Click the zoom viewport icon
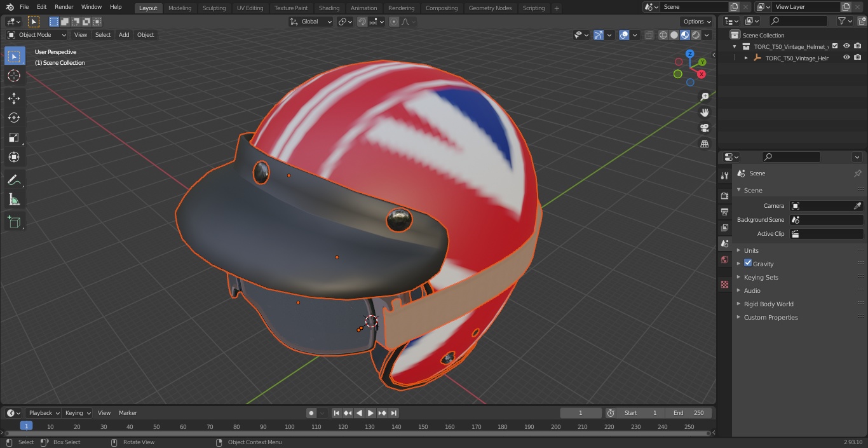The width and height of the screenshot is (868, 448). click(704, 97)
